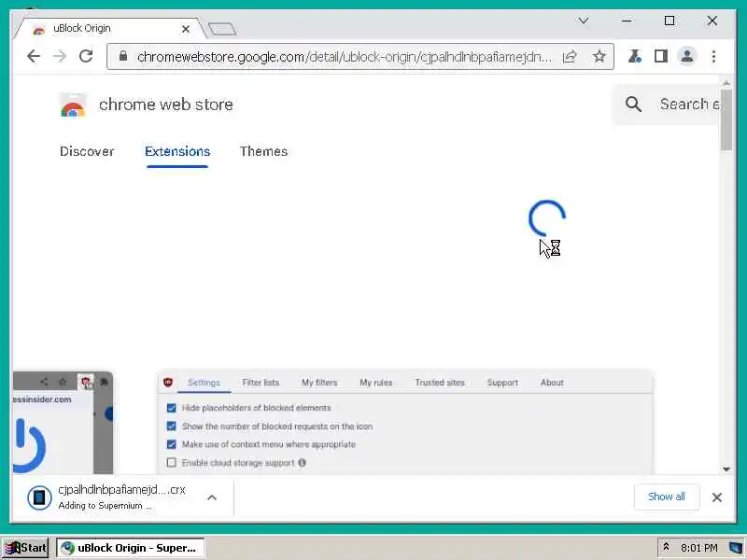Click the uBlock Origin taskbar button
747x560 pixels.
click(130, 548)
